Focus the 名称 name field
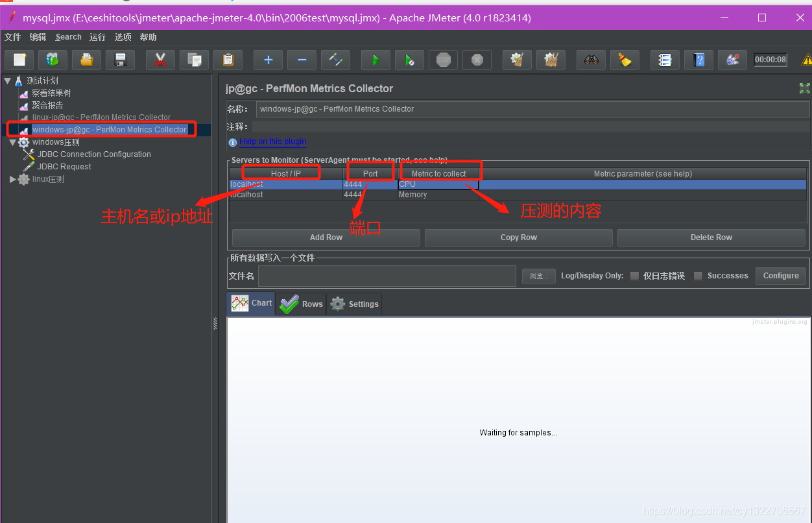 click(x=533, y=109)
